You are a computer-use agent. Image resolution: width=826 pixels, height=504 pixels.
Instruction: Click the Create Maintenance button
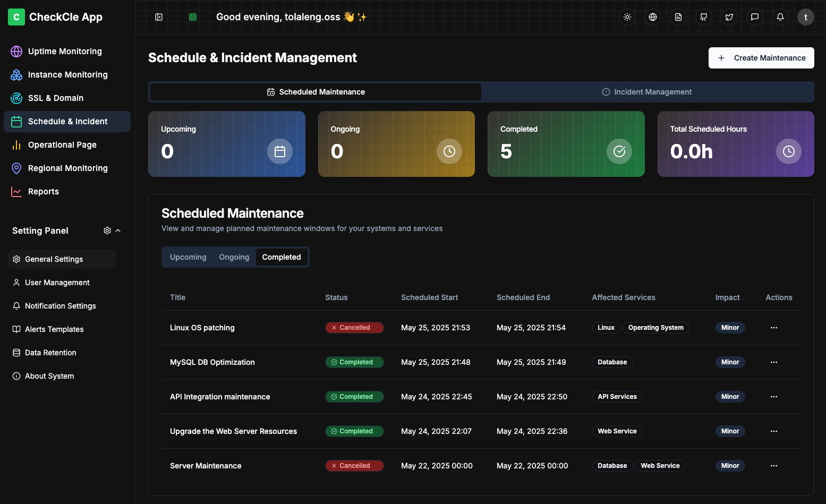pyautogui.click(x=761, y=57)
